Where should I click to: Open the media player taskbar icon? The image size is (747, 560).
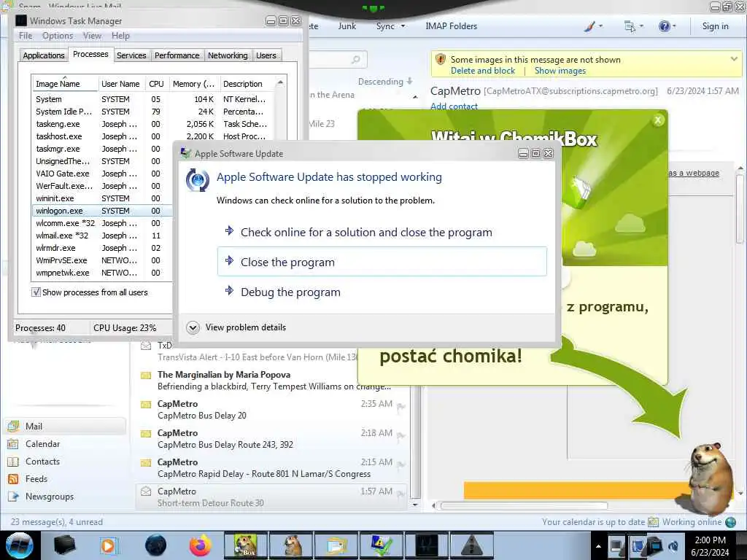coord(109,545)
